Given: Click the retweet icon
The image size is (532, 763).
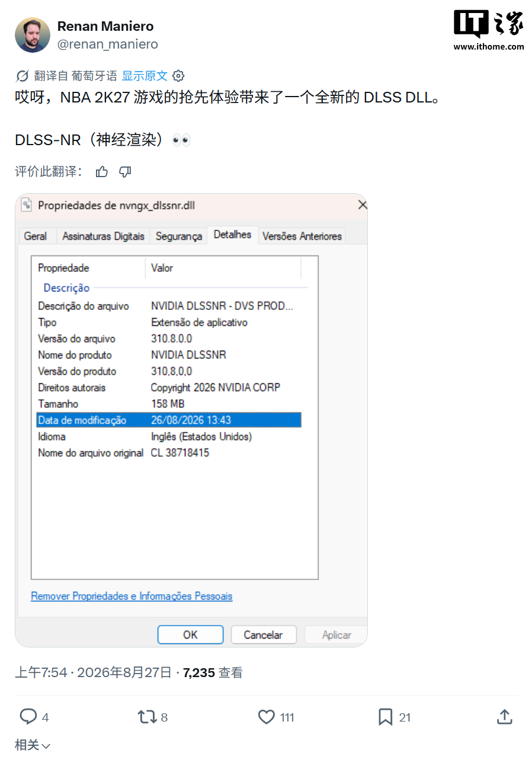Looking at the screenshot, I should tap(146, 717).
